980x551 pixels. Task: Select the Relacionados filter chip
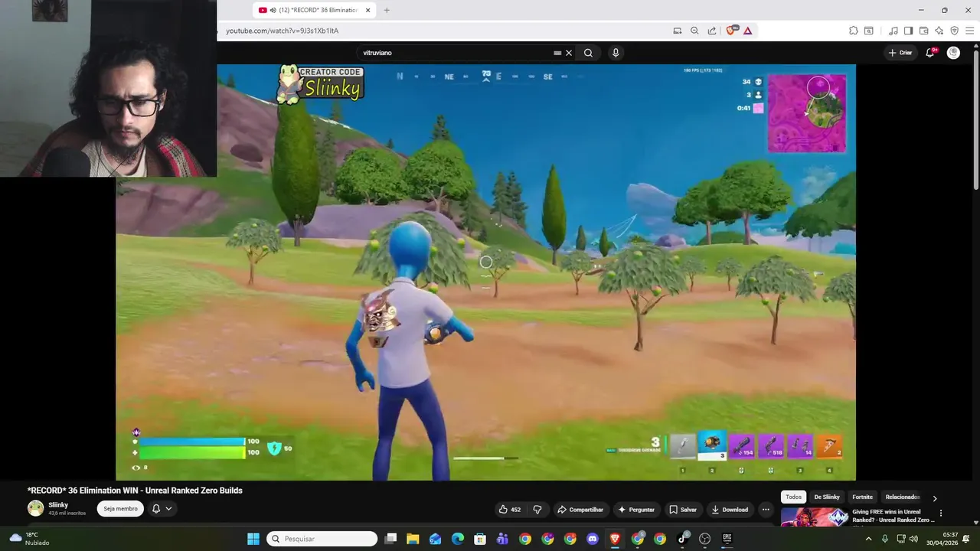pos(902,497)
